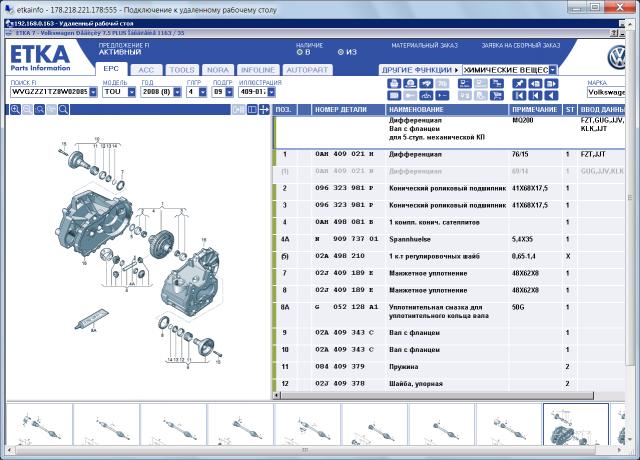Screen dimensions: 640x460
Task: Click the customer person icon next to print
Action: pos(410,84)
